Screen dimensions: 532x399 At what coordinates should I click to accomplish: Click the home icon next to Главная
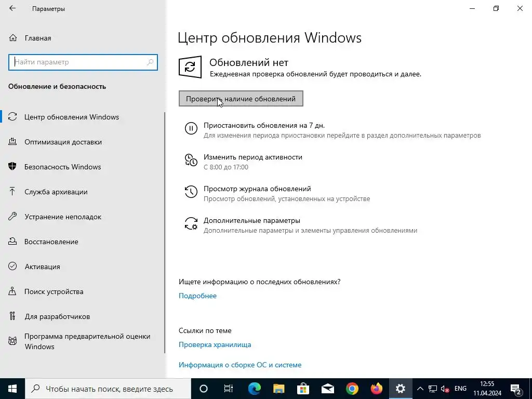click(x=13, y=38)
